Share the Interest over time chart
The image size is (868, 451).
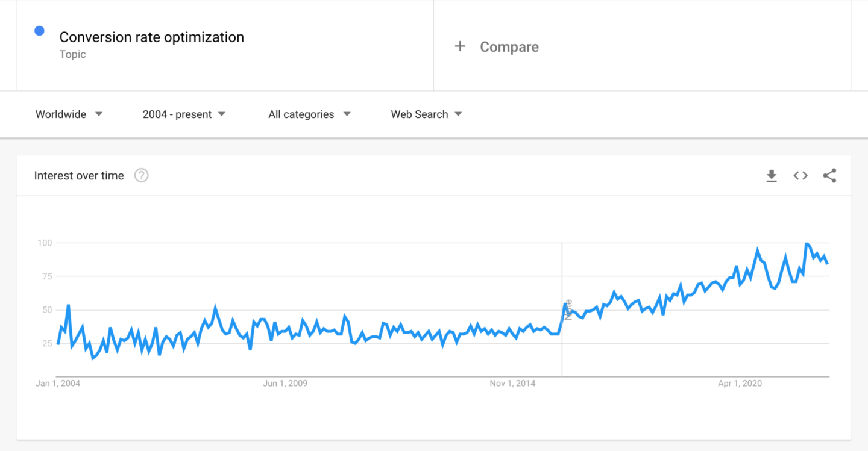pyautogui.click(x=829, y=176)
